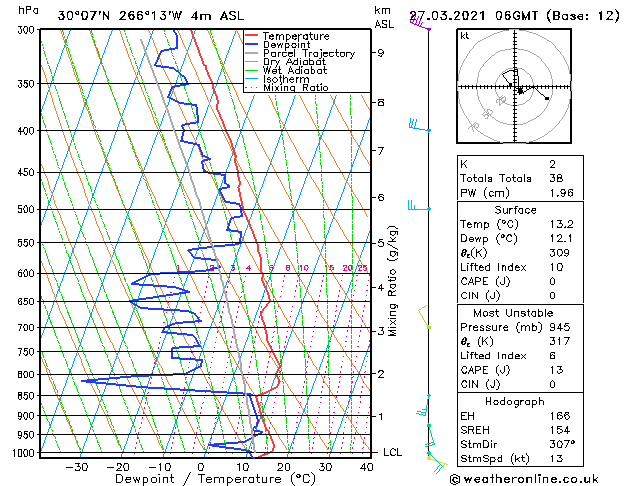Click the storm motion marker in the hodograph
The width and height of the screenshot is (629, 486).
pos(520,92)
